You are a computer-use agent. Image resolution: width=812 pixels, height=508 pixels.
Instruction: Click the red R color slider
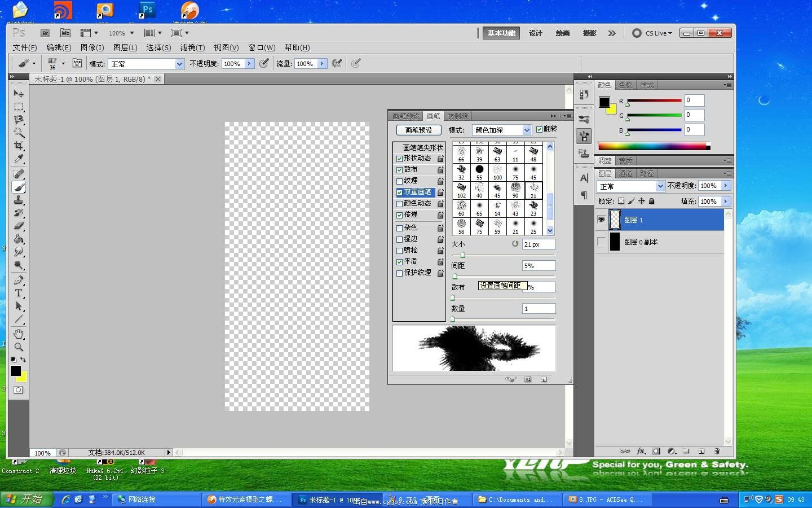click(654, 100)
